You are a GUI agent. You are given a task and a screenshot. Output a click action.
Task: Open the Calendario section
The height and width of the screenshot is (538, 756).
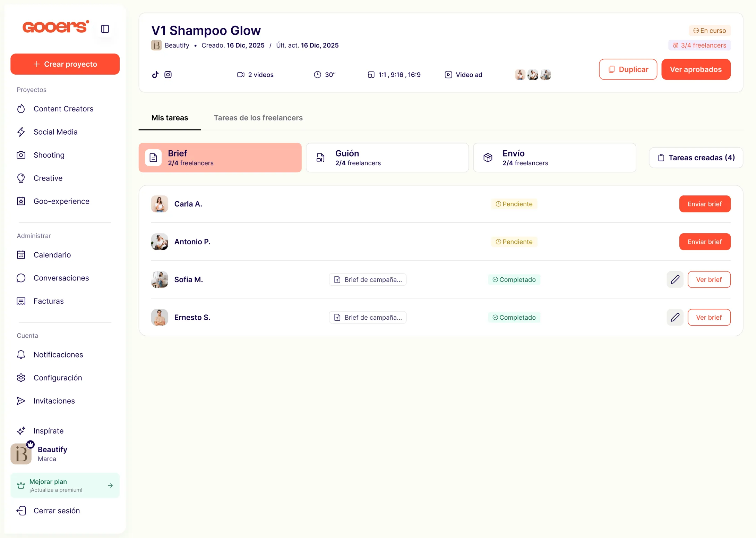coord(52,255)
